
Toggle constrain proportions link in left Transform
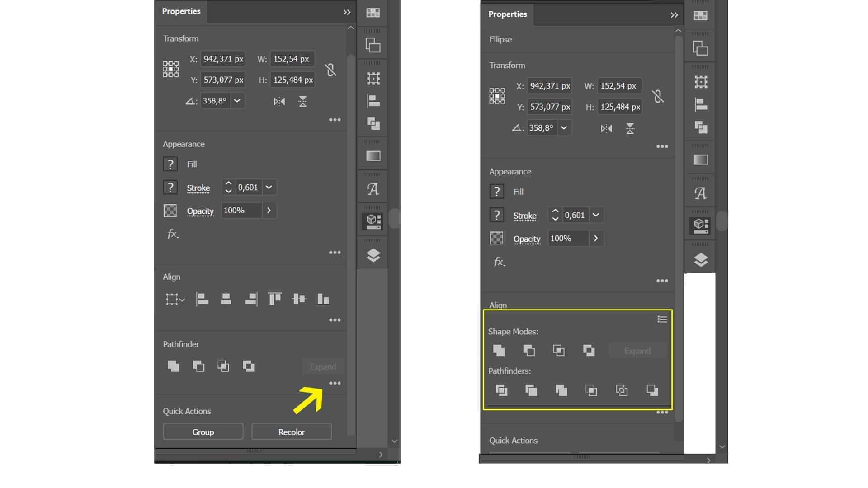330,70
